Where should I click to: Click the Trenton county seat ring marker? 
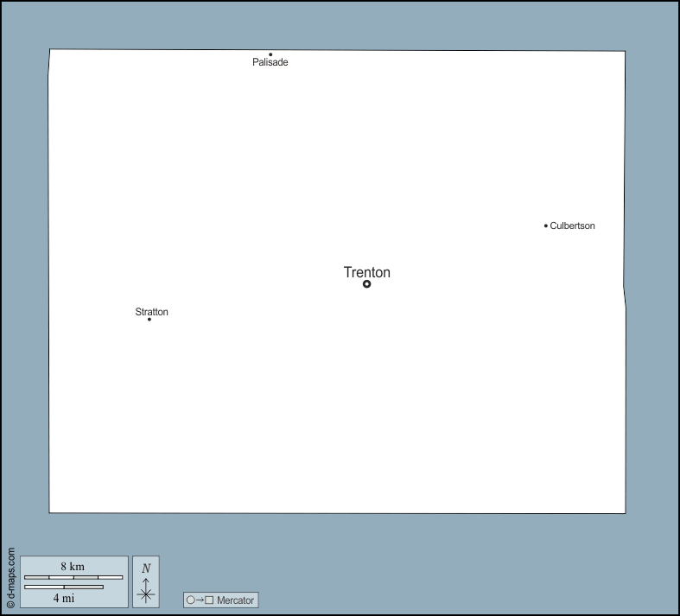pos(366,283)
